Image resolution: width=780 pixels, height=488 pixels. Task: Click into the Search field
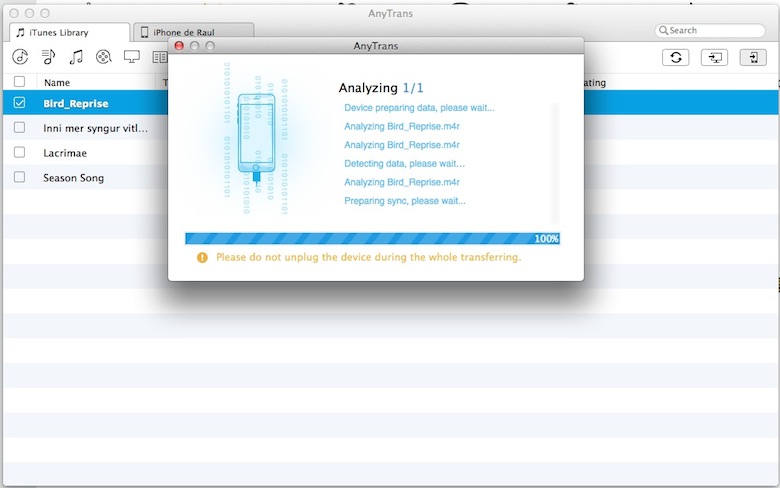tap(710, 30)
